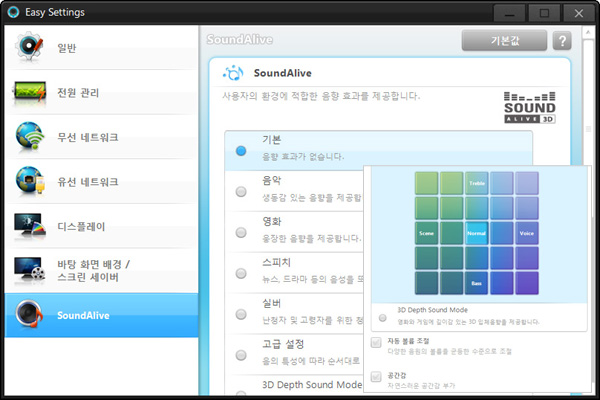Click the '음향 효과가 없습니다.' description text
This screenshot has height=400, width=600.
tap(303, 156)
